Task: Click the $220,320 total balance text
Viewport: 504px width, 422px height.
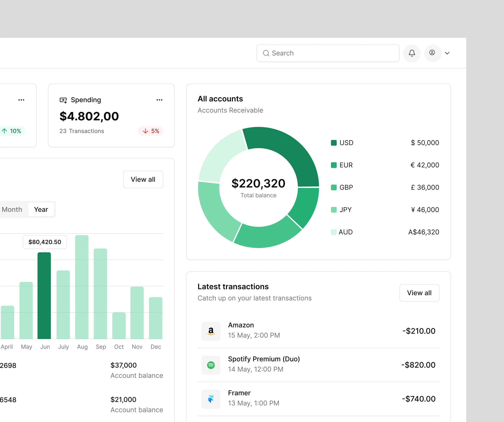Action: point(258,183)
